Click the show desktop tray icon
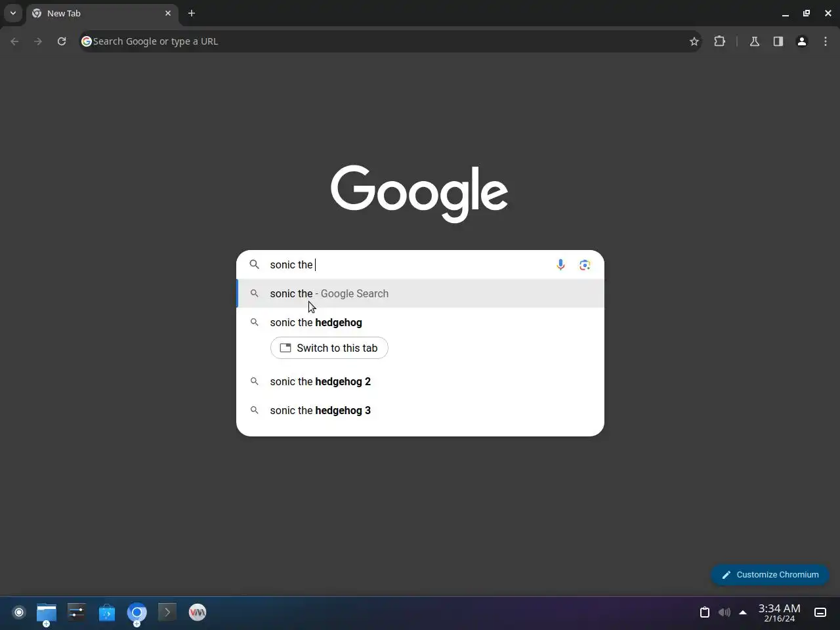This screenshot has height=630, width=840. tap(820, 612)
